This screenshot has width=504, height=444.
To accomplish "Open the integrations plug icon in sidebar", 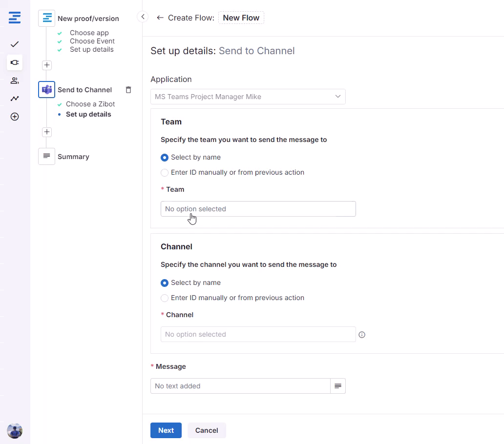I will (15, 62).
